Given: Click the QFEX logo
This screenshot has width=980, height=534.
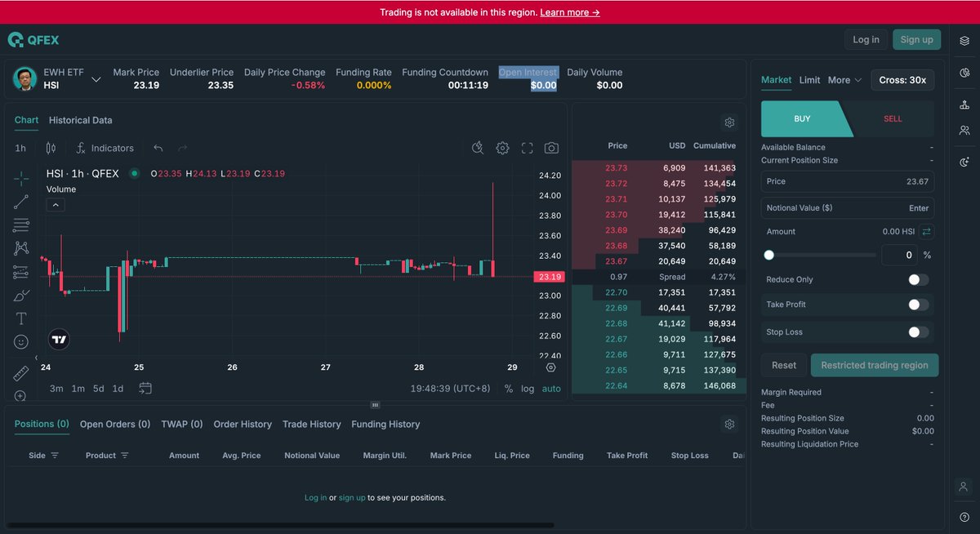Looking at the screenshot, I should point(33,39).
